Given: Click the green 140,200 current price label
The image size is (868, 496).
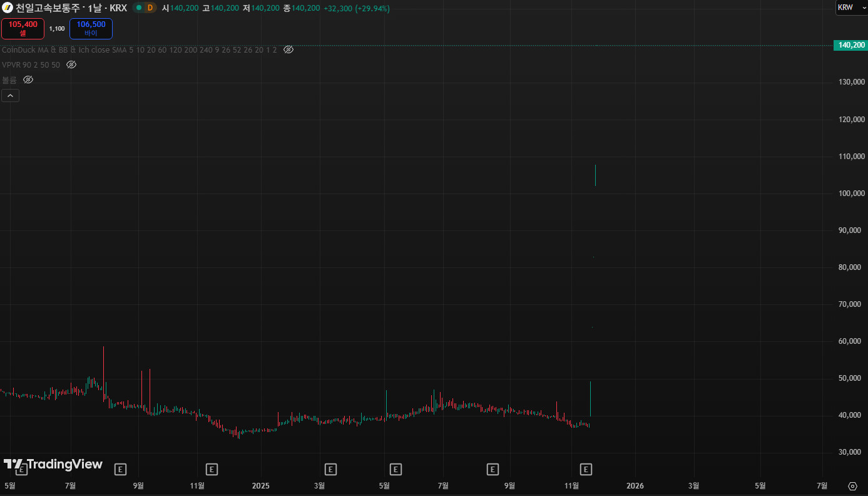Looking at the screenshot, I should (850, 45).
